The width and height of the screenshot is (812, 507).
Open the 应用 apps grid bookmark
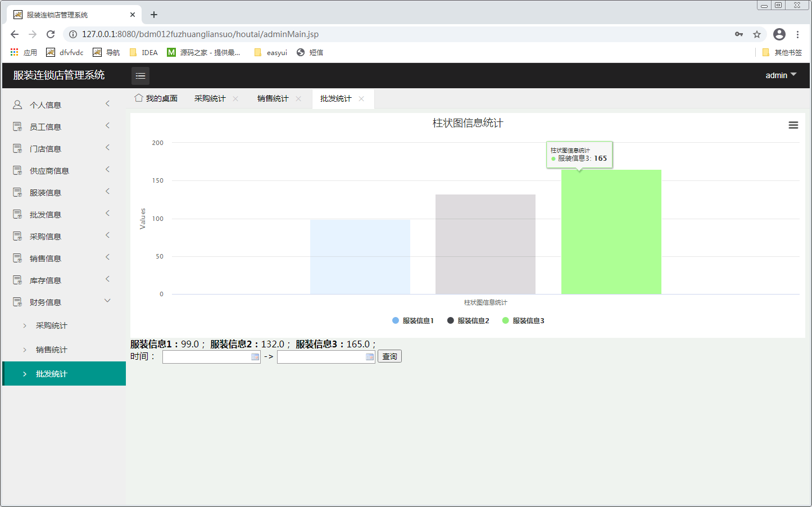[24, 52]
